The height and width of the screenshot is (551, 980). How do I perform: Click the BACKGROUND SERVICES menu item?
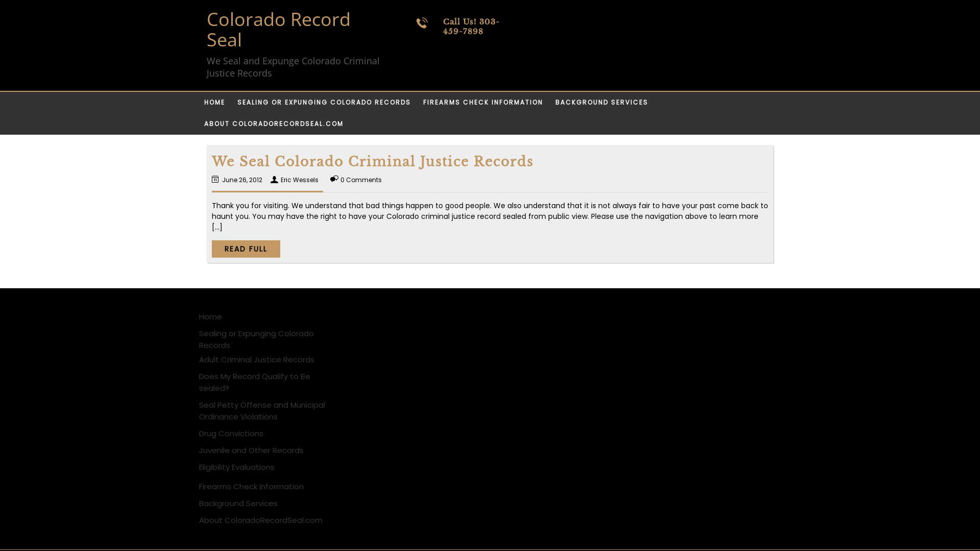(x=602, y=102)
